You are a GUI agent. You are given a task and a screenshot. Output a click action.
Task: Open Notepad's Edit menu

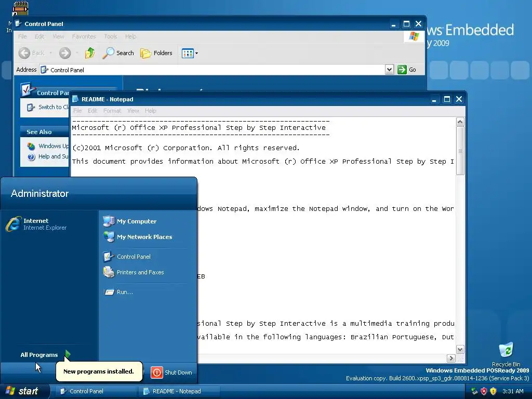point(92,111)
